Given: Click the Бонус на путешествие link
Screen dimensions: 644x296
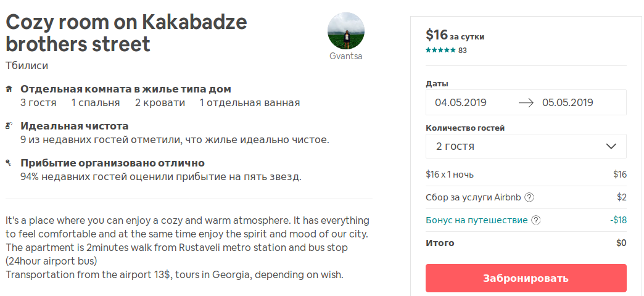Looking at the screenshot, I should coord(477,220).
